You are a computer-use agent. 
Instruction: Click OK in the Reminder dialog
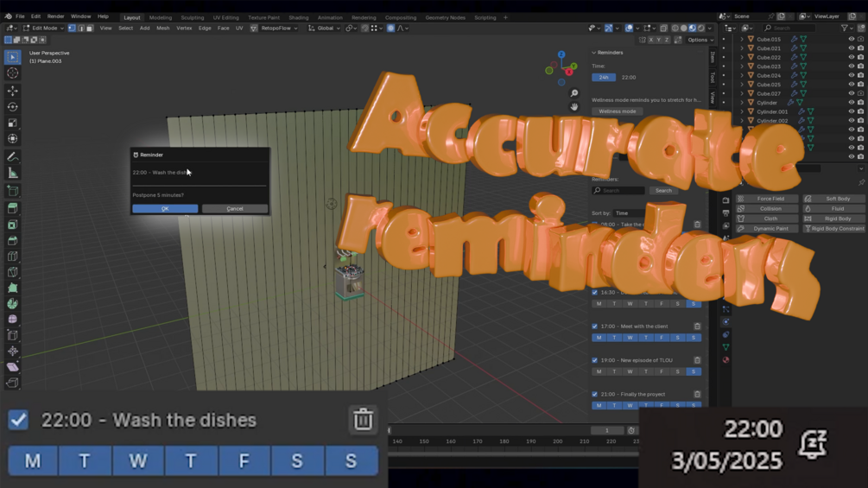point(165,209)
